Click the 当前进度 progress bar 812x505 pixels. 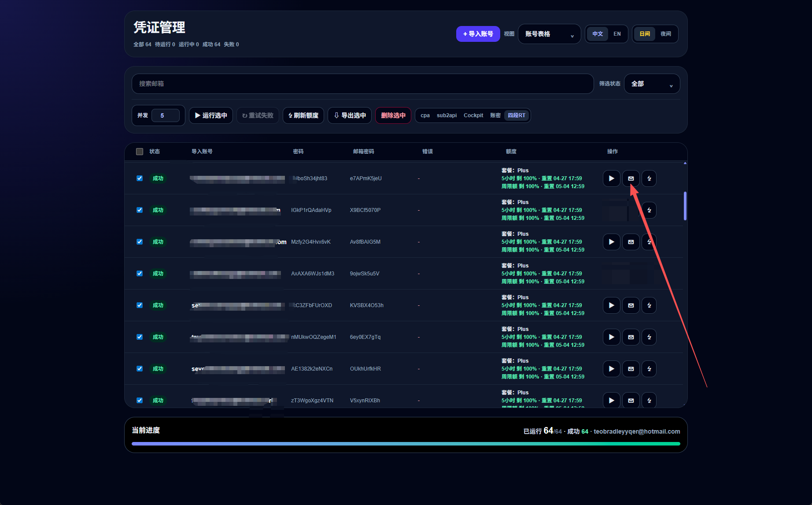(406, 444)
